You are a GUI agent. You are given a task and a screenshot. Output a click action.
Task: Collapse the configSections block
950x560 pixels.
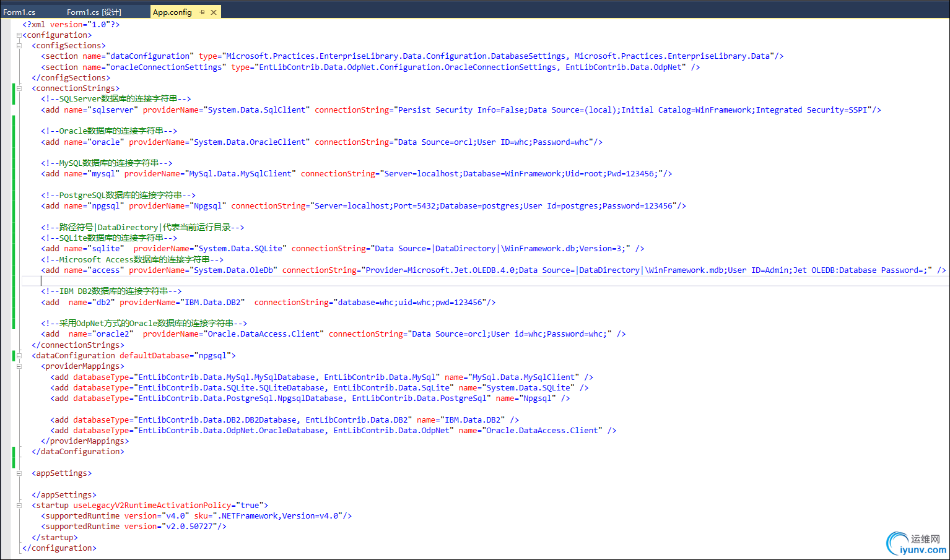click(19, 46)
